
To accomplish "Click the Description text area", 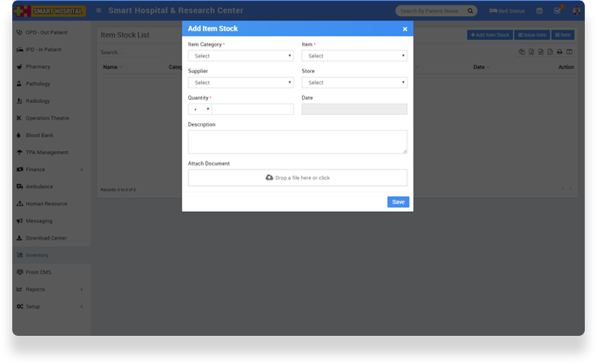I will 297,142.
